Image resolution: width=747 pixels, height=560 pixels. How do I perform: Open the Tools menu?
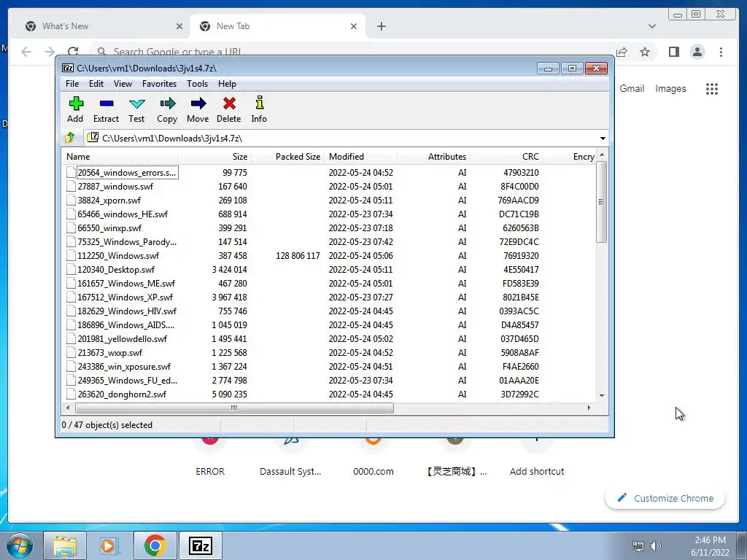pos(197,84)
